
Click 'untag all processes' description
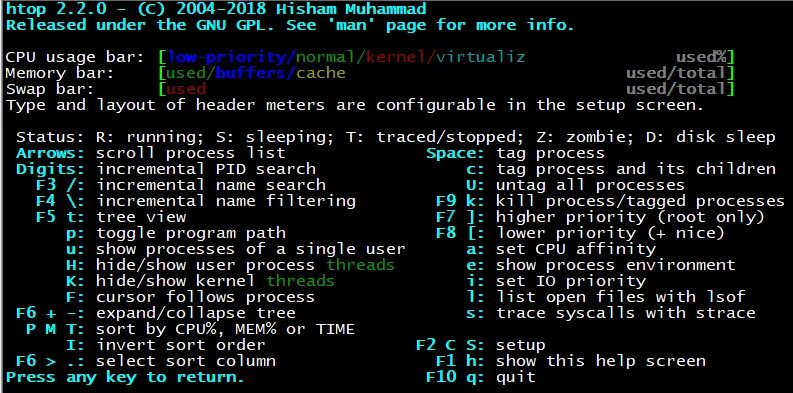pyautogui.click(x=590, y=185)
